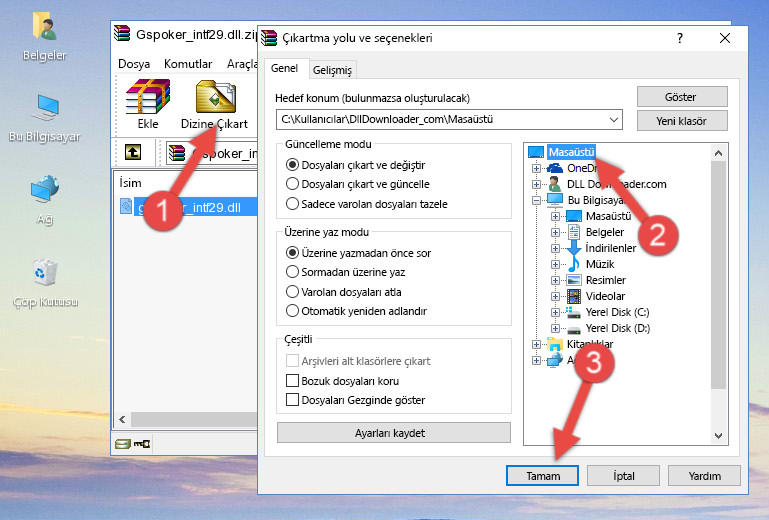
Task: Click WinRAR file list scroll left arrow
Action: point(122,419)
